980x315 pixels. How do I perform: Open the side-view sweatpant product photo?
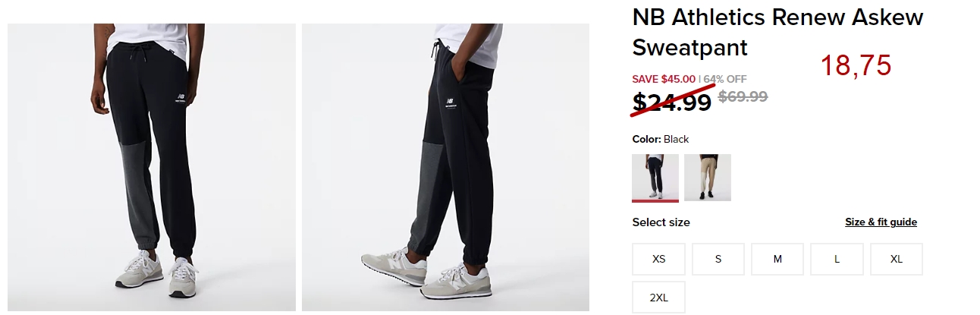(x=445, y=167)
